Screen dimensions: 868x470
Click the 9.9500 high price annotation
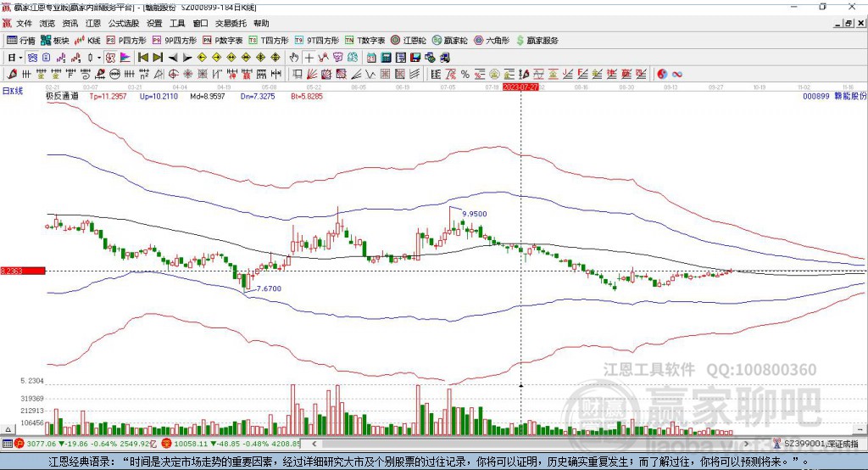[475, 214]
